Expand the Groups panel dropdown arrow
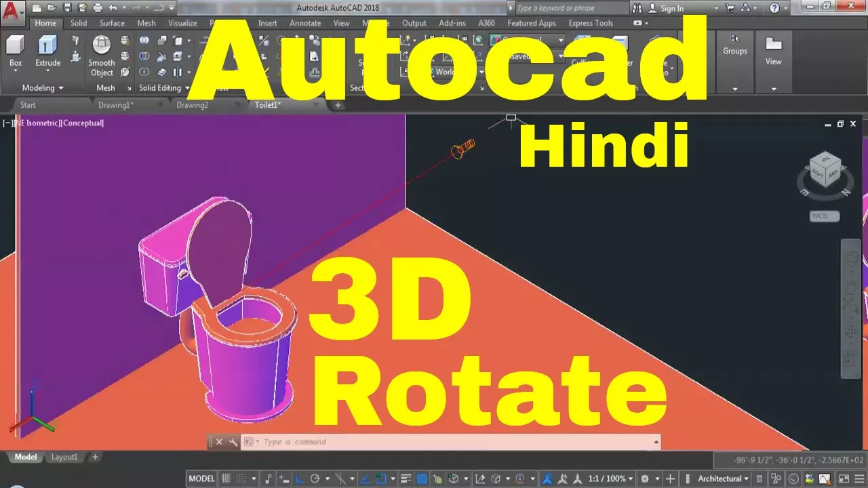The image size is (868, 488). [735, 89]
